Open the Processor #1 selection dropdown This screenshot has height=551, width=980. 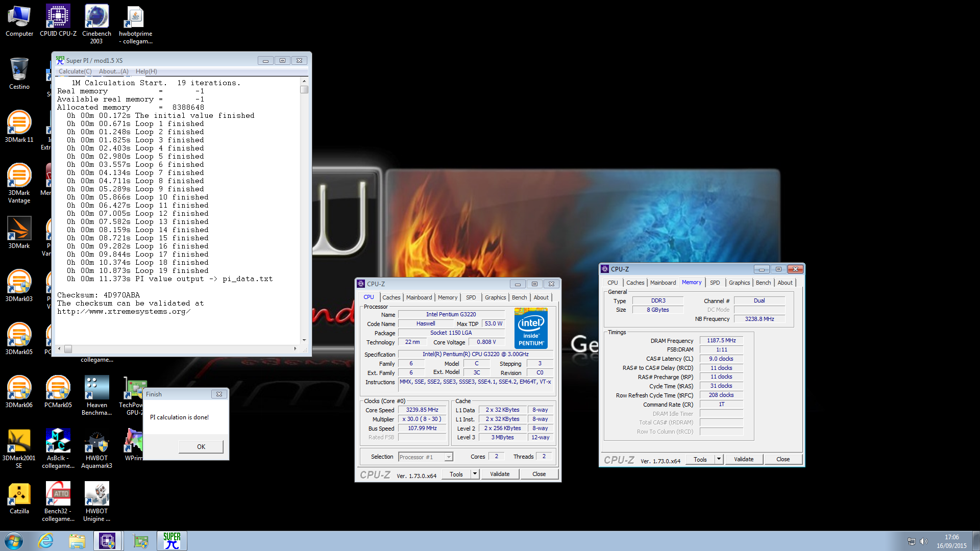tap(426, 457)
